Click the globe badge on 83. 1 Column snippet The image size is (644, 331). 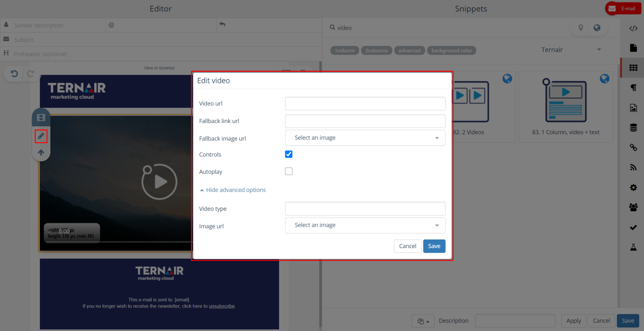click(x=604, y=78)
